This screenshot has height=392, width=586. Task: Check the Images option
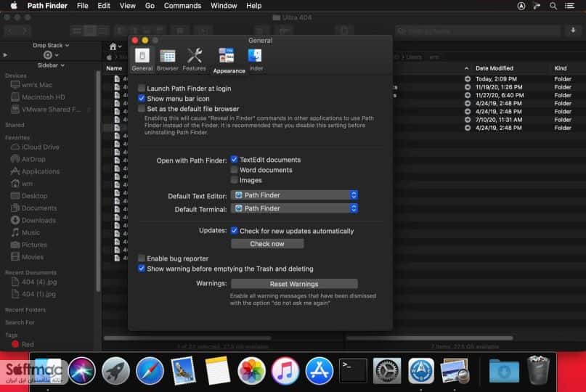click(x=234, y=180)
